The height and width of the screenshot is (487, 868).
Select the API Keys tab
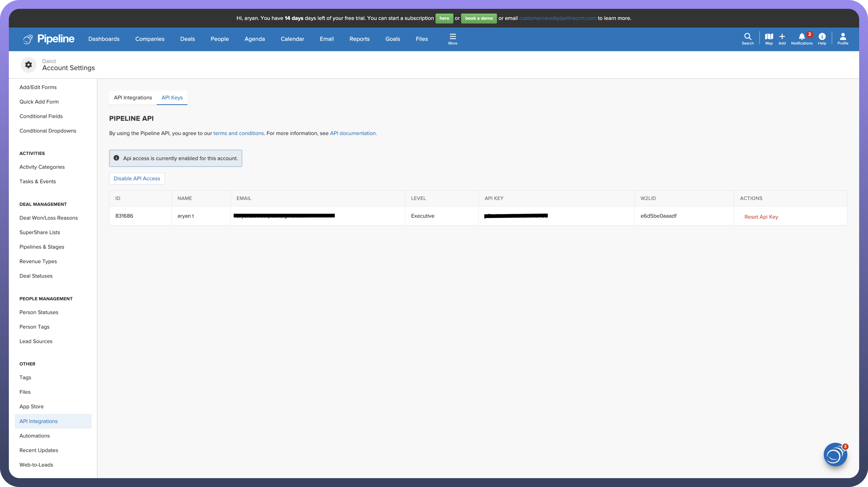[x=172, y=98]
